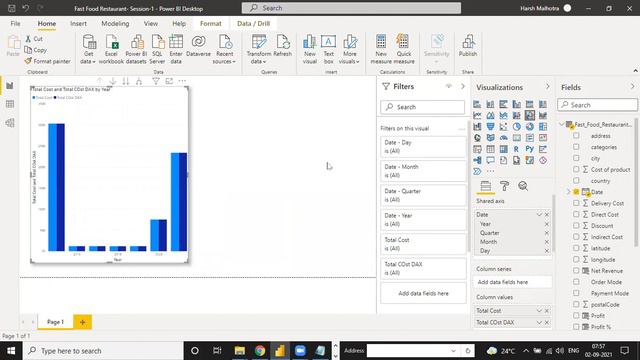Connect to SQL Server

pyautogui.click(x=157, y=50)
